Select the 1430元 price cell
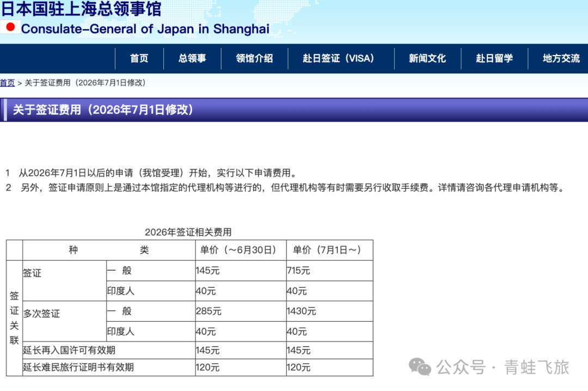 click(329, 311)
